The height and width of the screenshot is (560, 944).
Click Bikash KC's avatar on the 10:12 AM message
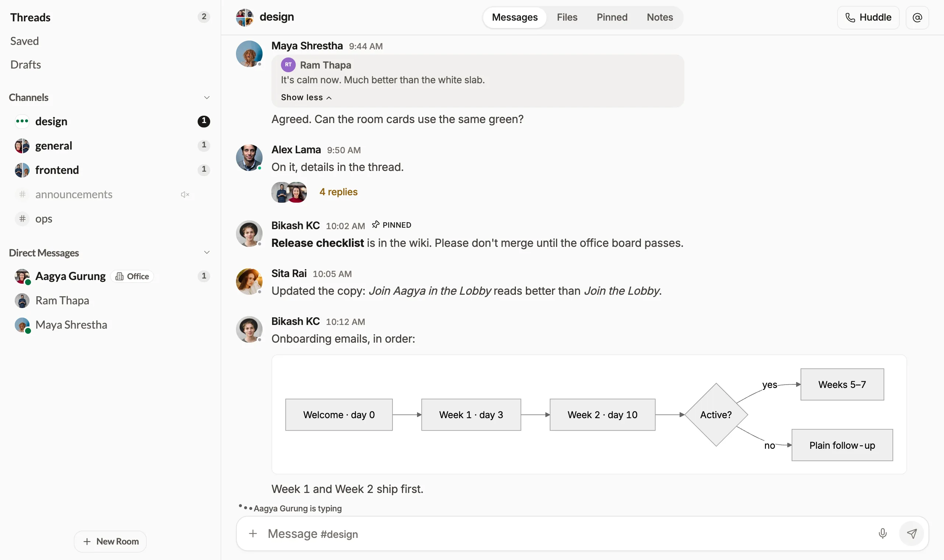tap(249, 329)
